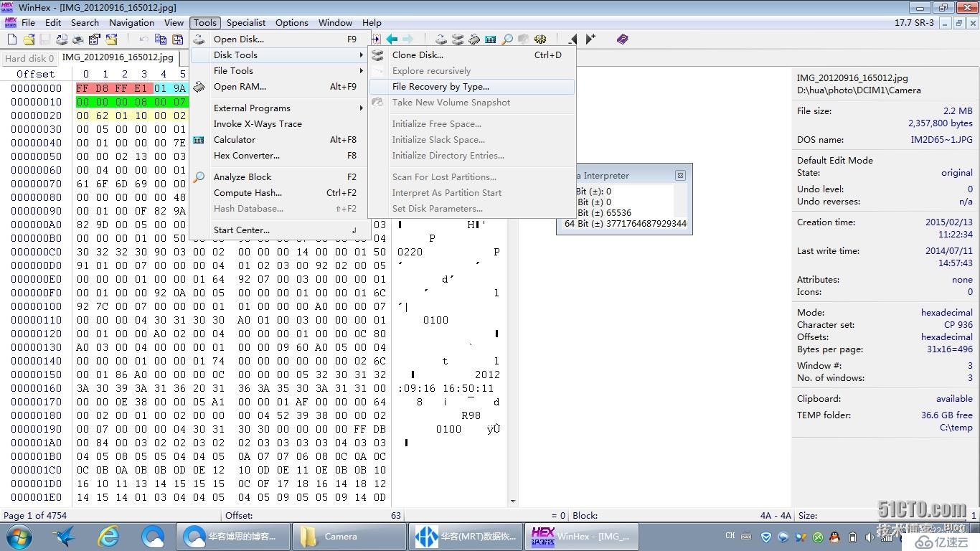Image resolution: width=980 pixels, height=551 pixels.
Task: Switch to Hard disk 0 tab
Action: (x=29, y=59)
